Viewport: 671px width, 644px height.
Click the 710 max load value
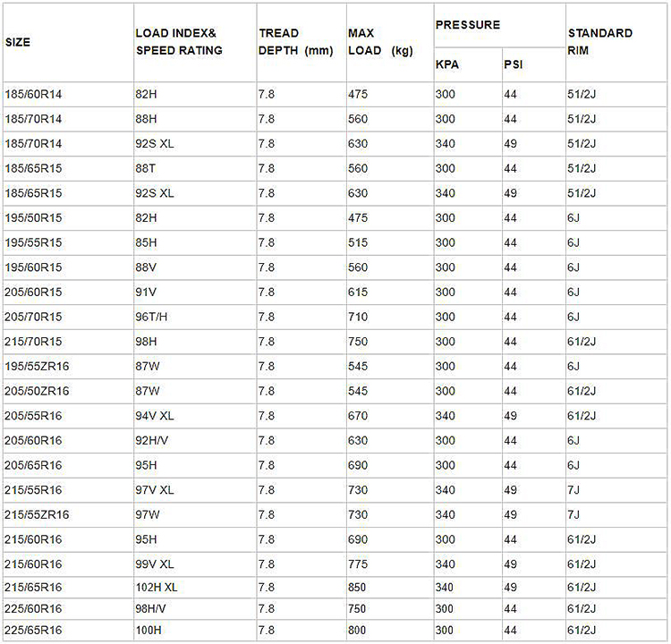pos(358,317)
